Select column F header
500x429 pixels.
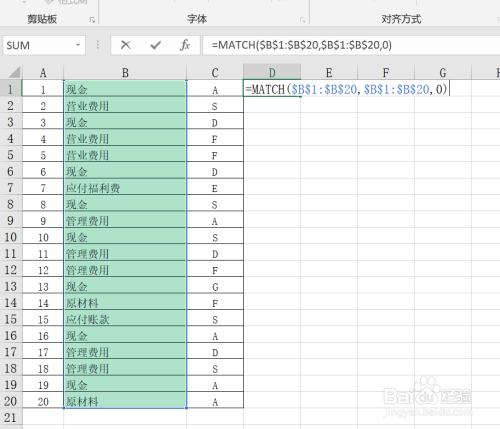[386, 72]
